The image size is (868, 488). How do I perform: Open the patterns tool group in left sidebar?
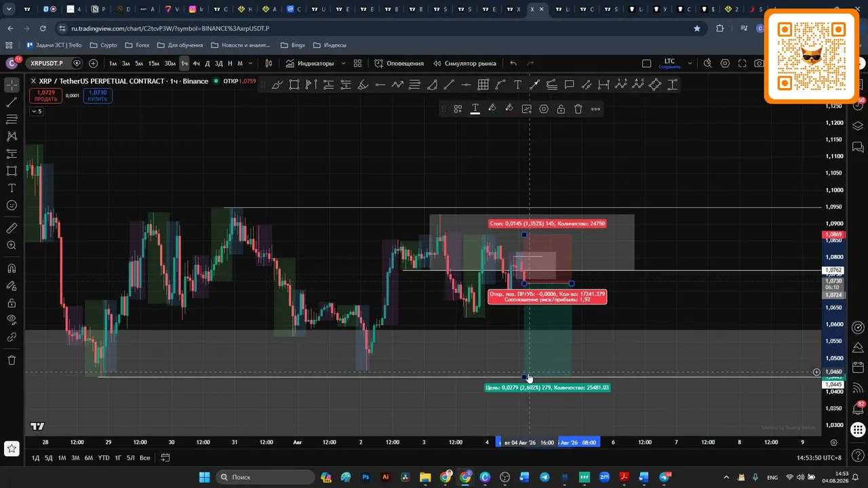tap(12, 136)
